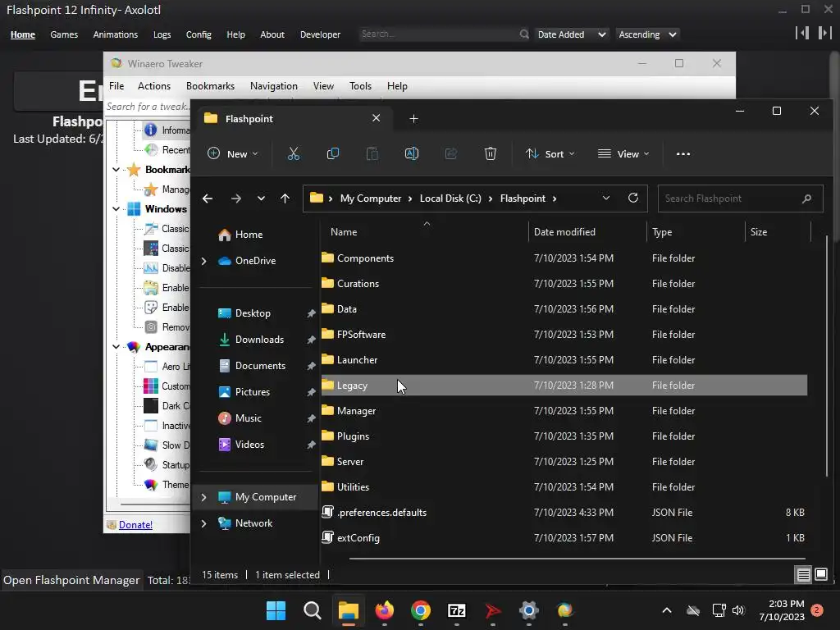Open the New dropdown in Explorer

233,153
